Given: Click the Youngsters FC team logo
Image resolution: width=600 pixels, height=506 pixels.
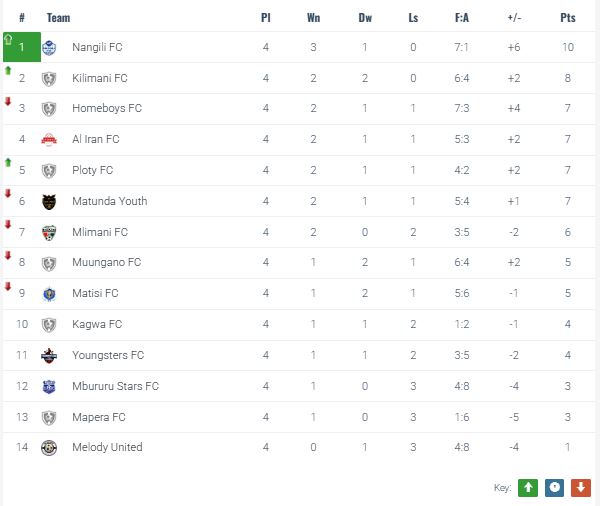Looking at the screenshot, I should [49, 355].
